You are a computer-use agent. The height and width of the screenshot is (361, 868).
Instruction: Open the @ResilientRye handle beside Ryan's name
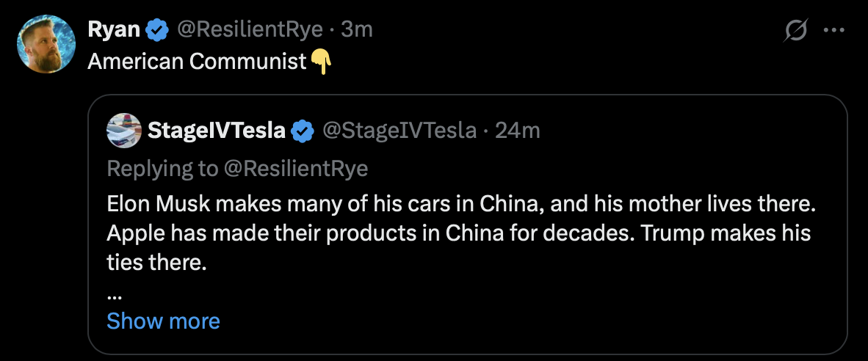249,30
